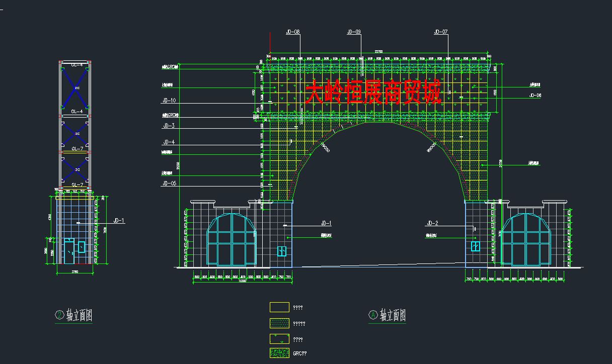Click the GRC?? legend label
This screenshot has width=612, height=364.
coord(299,353)
